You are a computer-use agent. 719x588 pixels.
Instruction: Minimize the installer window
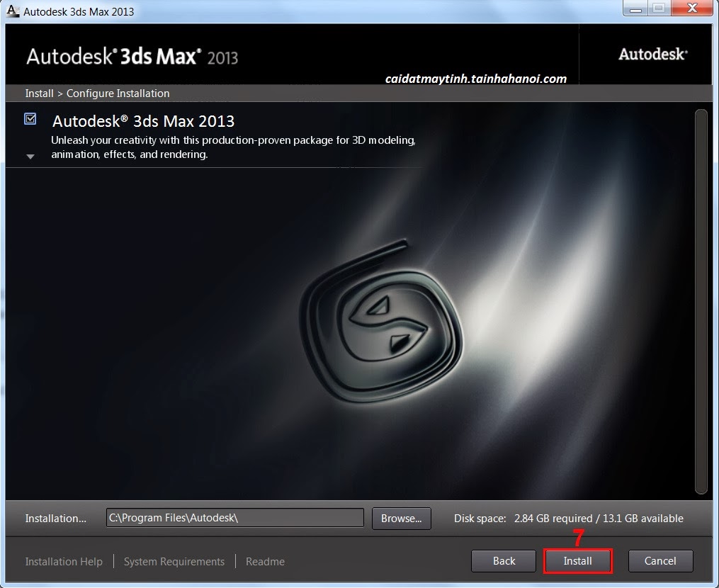pos(635,9)
